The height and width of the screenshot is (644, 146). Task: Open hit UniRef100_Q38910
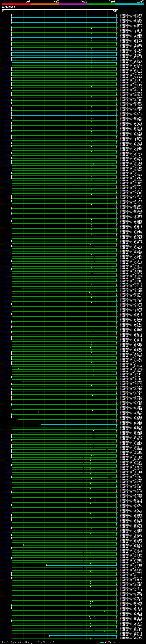click(x=131, y=65)
